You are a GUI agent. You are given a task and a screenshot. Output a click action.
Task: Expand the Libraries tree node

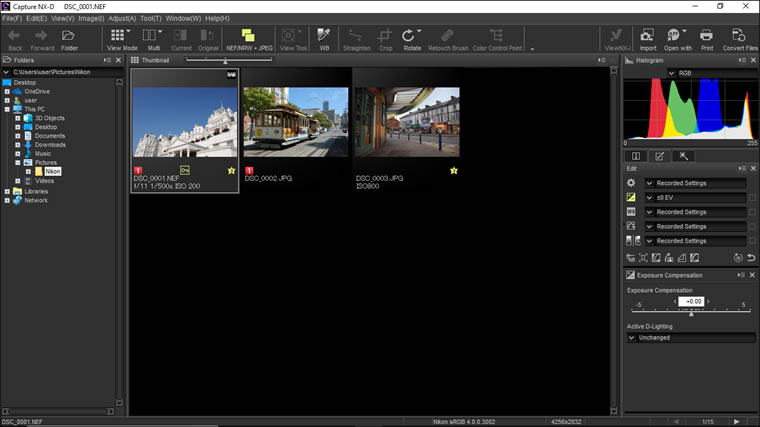click(7, 191)
